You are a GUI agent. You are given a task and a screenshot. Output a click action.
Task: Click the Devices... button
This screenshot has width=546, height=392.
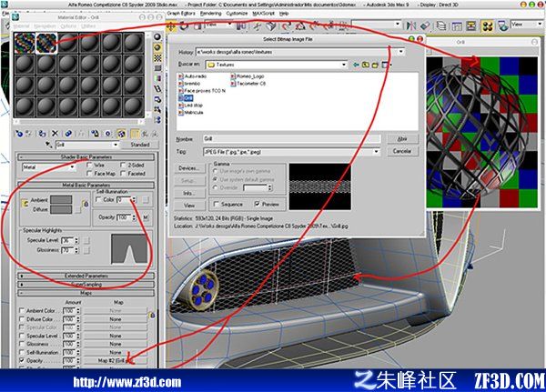pos(189,168)
